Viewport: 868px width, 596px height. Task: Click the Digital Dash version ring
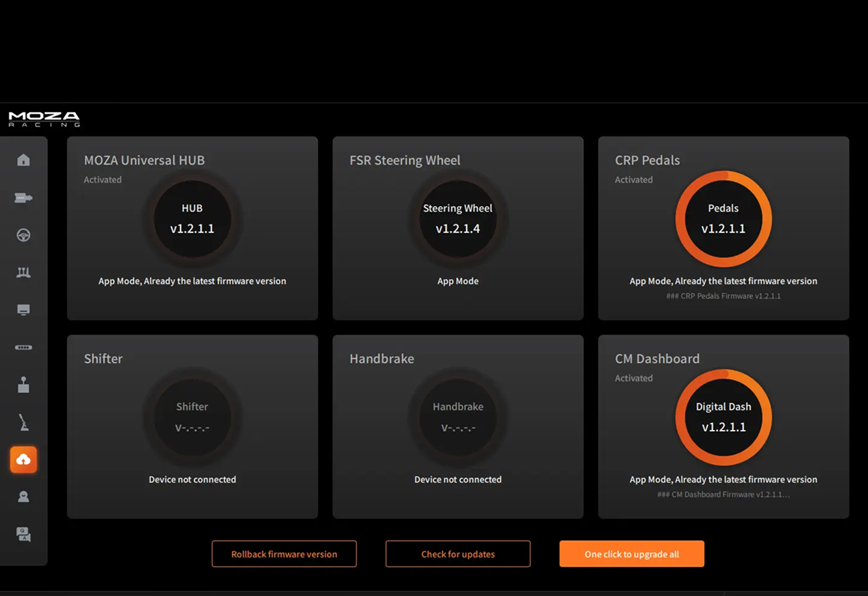[x=723, y=417]
